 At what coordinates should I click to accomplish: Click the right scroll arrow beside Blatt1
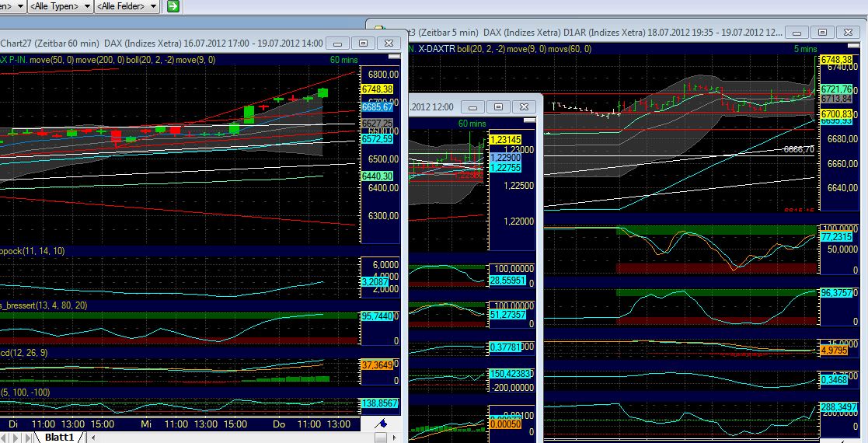coord(394,438)
